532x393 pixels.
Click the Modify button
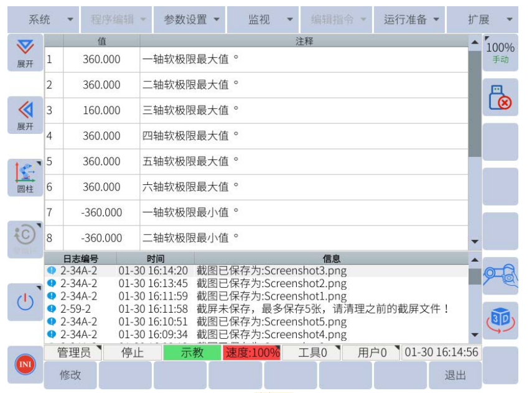click(70, 375)
